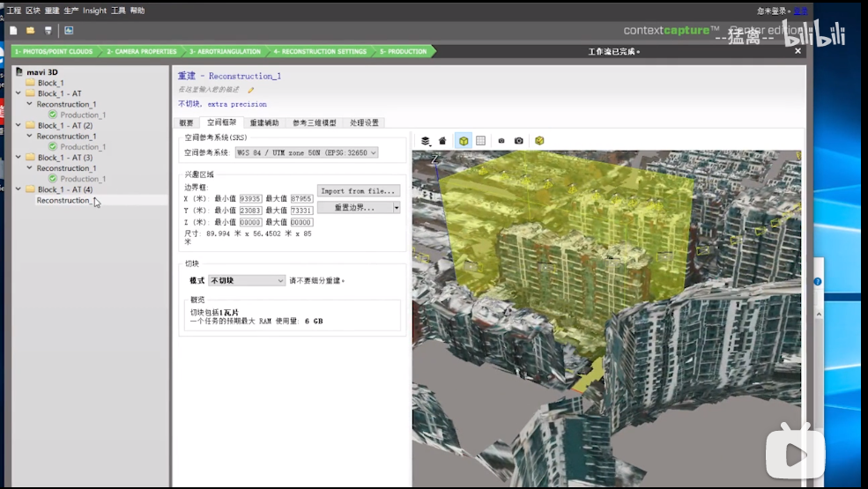868x489 pixels.
Task: Go to workflow step 4 Reconstruction Settings
Action: [x=320, y=51]
